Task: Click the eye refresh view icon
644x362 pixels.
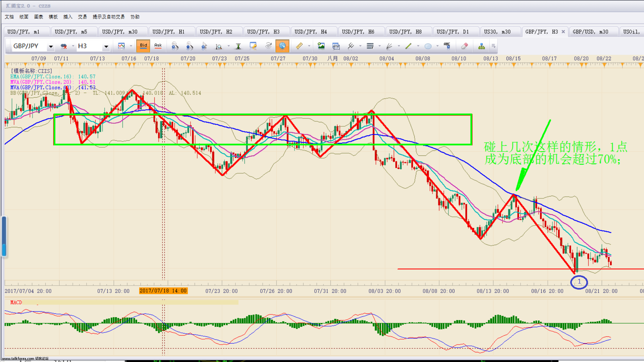Action: coord(268,46)
